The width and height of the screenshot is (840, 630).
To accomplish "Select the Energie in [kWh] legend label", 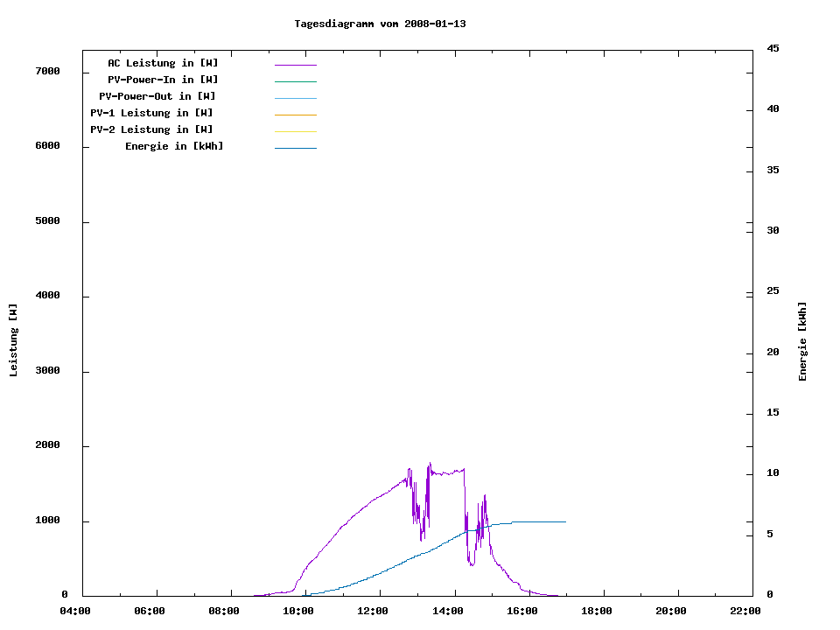I will [174, 146].
